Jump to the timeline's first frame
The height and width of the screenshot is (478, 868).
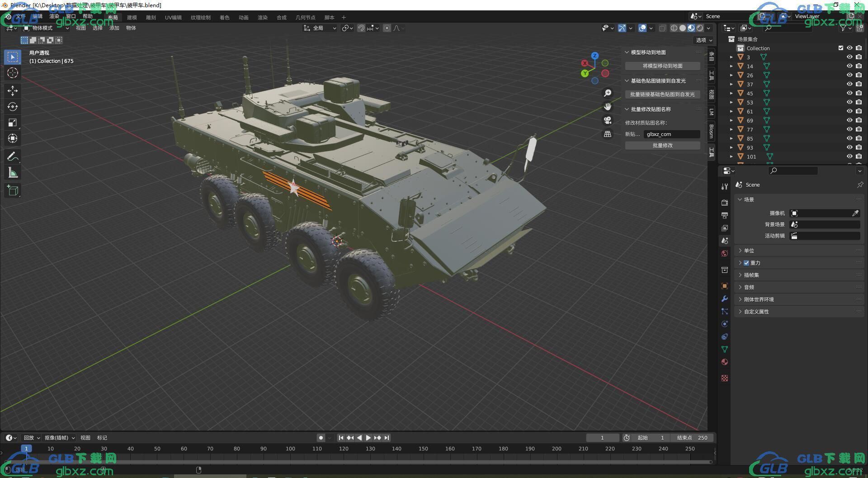coord(341,438)
